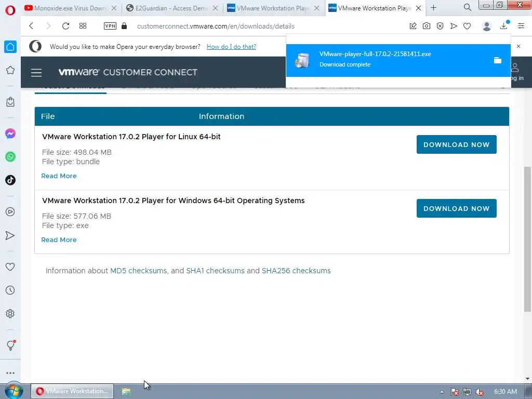Select the Information column header
The height and width of the screenshot is (399, 532).
221,116
